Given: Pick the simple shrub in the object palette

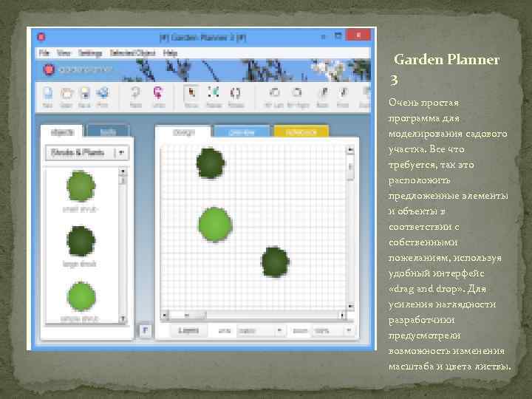Looking at the screenshot, I should 81,296.
